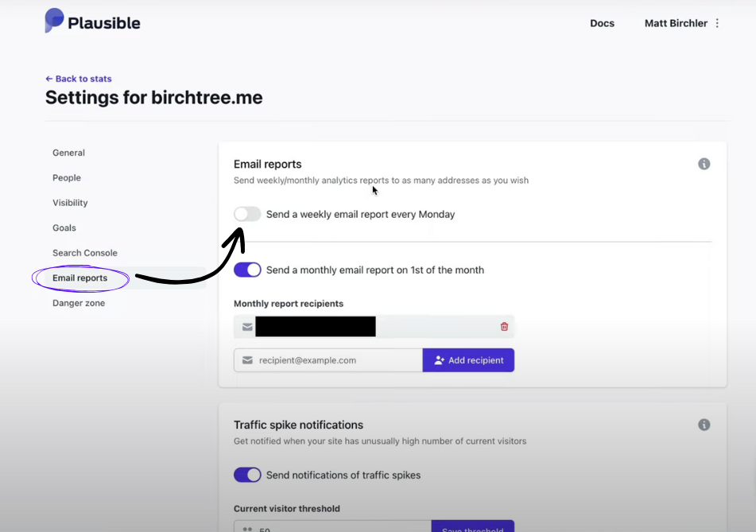Open Visibility settings
756x532 pixels.
tap(70, 203)
